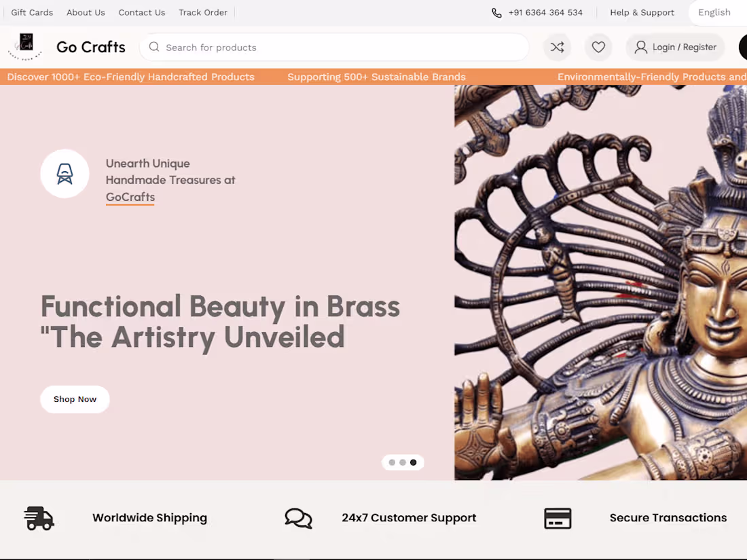
Task: Click the phone icon beside the number
Action: point(496,12)
